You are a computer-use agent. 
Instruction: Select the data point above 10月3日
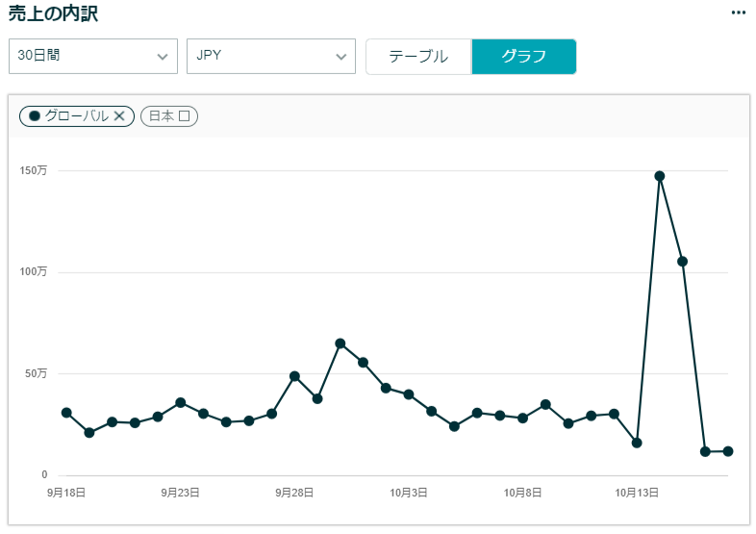[x=409, y=394]
